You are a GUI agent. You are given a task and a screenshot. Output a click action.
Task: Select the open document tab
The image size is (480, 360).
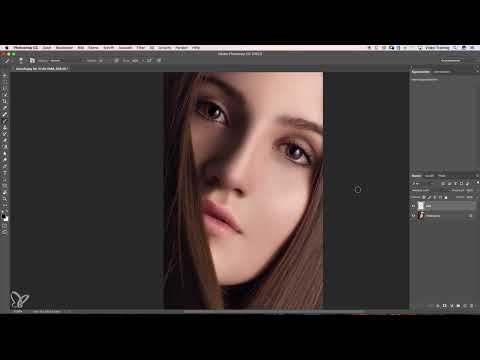42,69
